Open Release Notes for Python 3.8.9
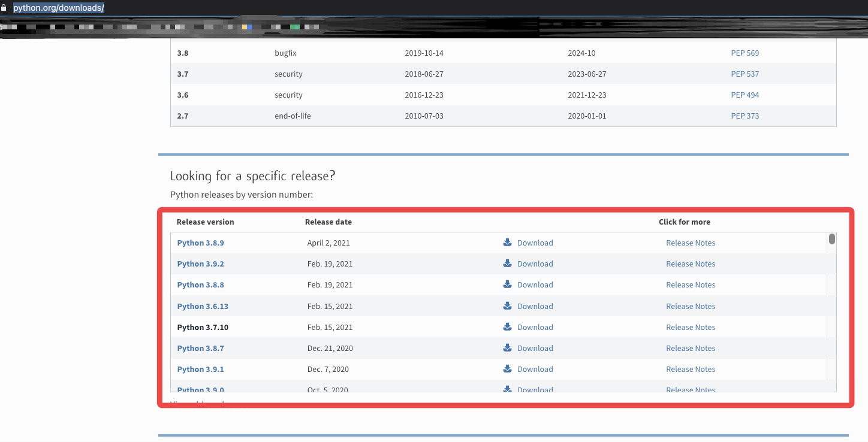Screen dimensions: 868x442 click(x=691, y=243)
